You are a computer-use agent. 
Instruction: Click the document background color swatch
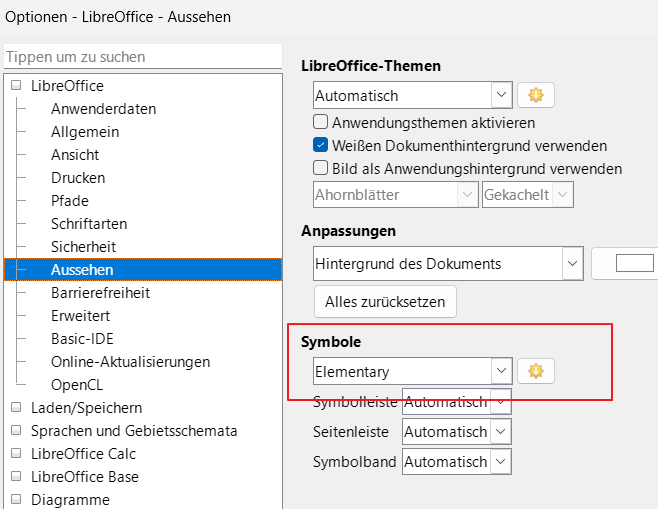[633, 264]
